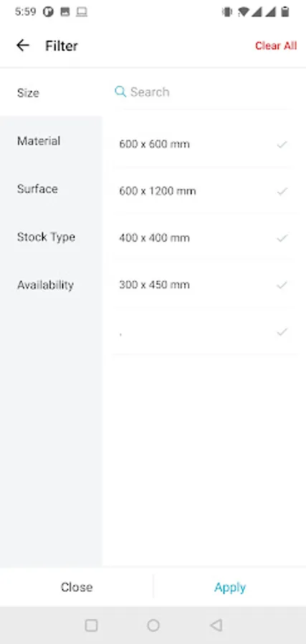Tap the Android home circle icon
The width and height of the screenshot is (306, 644).
[x=153, y=625]
